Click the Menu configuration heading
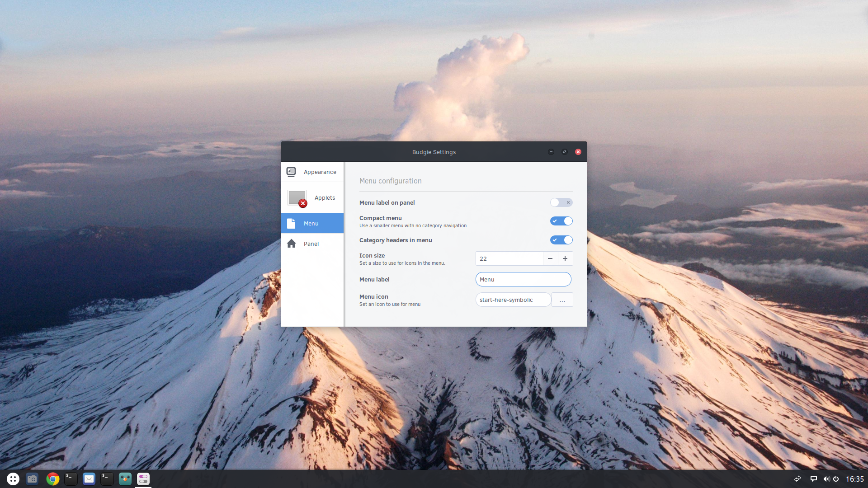 [391, 181]
